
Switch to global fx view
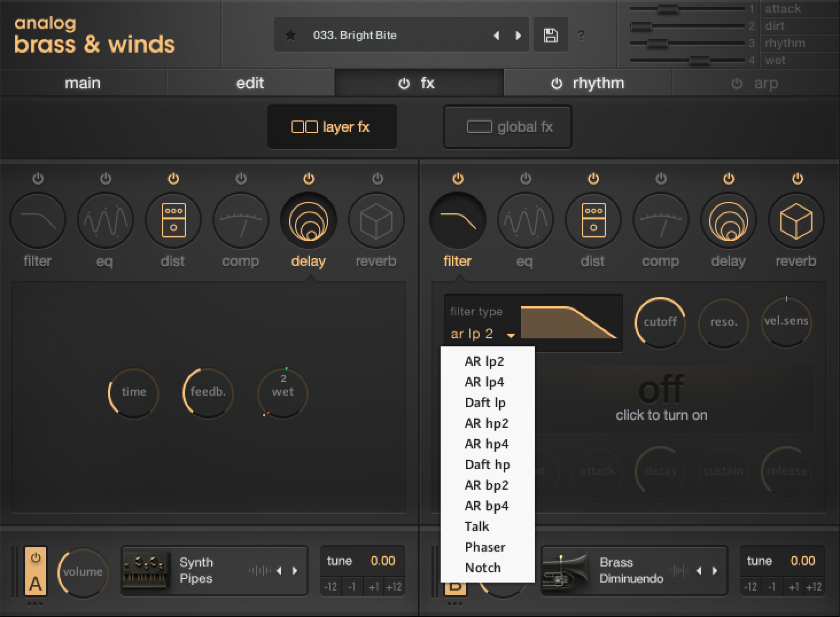[508, 127]
